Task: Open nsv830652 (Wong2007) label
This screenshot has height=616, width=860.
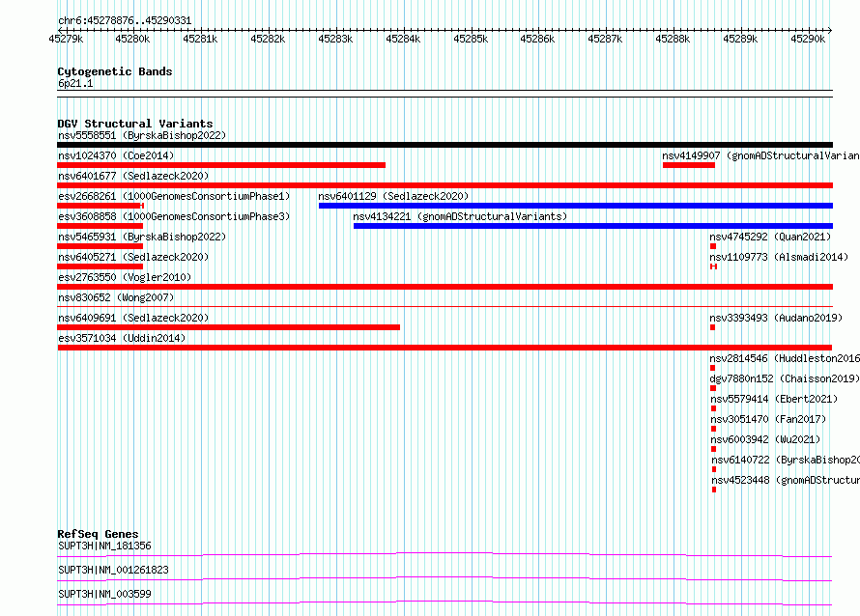Action: pos(116,297)
